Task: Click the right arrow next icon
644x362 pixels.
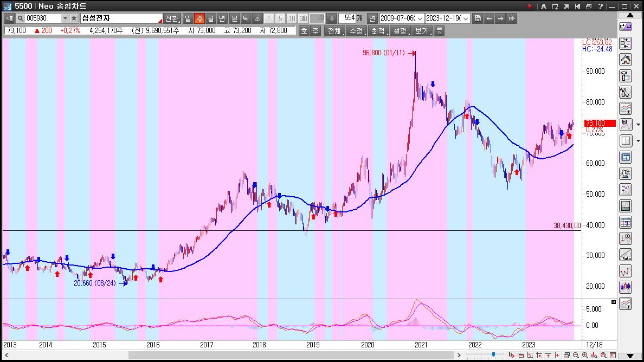Action: pos(500,18)
